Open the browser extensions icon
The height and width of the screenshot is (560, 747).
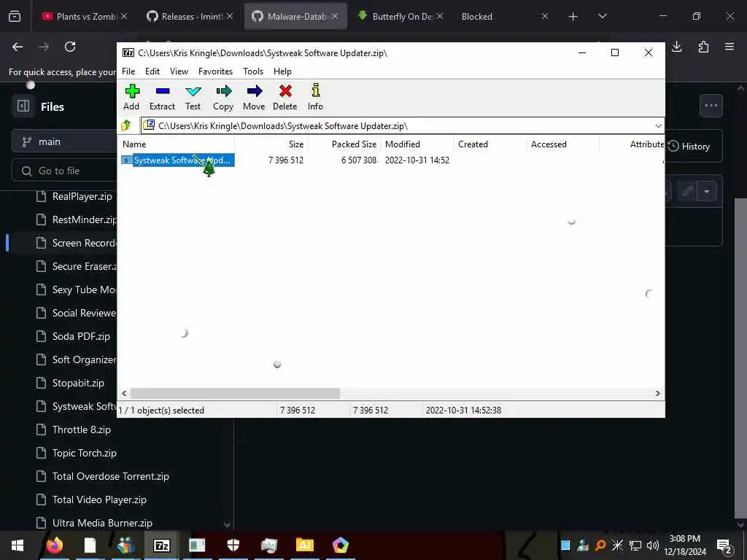(703, 47)
